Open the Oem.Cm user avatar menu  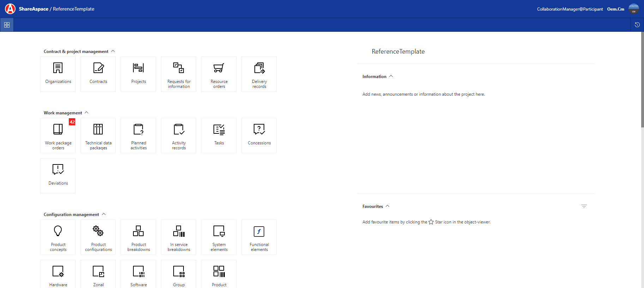pos(633,9)
